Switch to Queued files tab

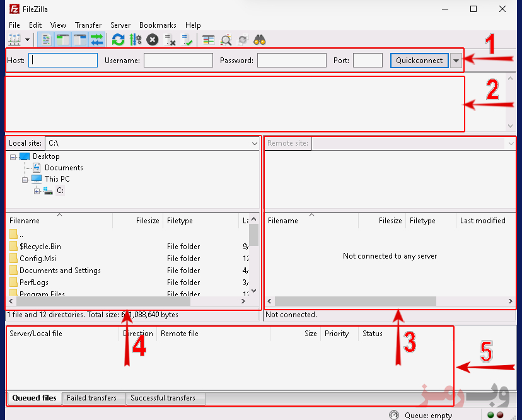[34, 398]
